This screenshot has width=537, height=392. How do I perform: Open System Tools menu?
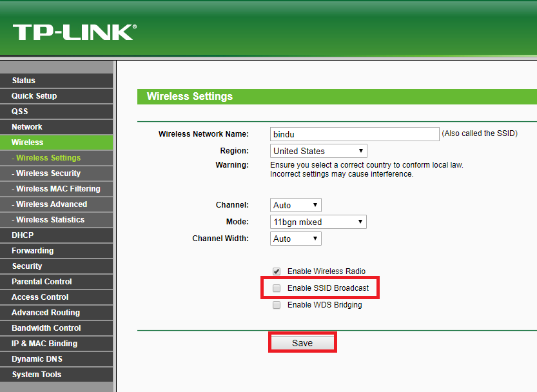click(x=57, y=375)
